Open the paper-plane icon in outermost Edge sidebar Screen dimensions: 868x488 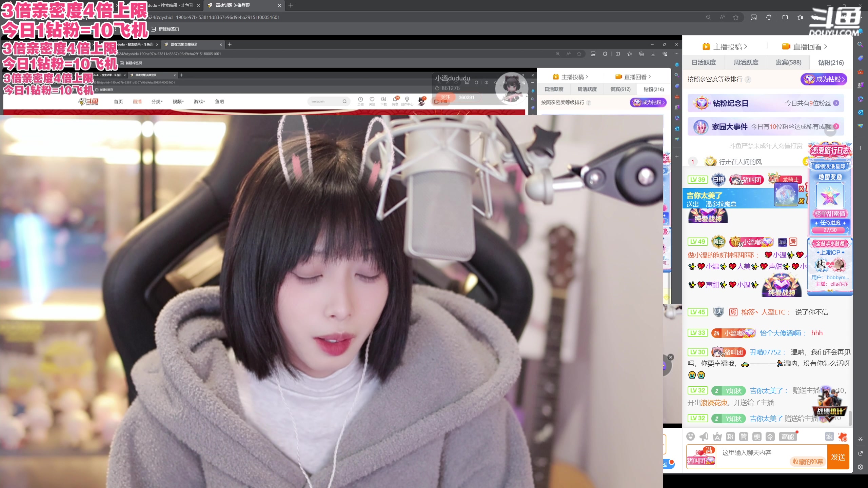860,126
